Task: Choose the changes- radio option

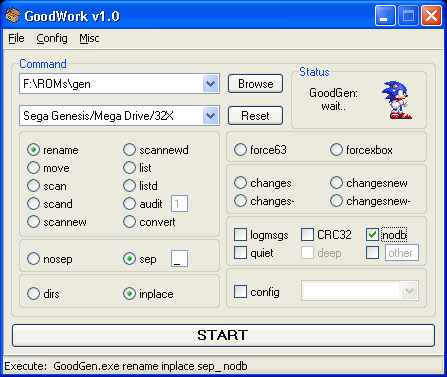Action: click(x=240, y=201)
